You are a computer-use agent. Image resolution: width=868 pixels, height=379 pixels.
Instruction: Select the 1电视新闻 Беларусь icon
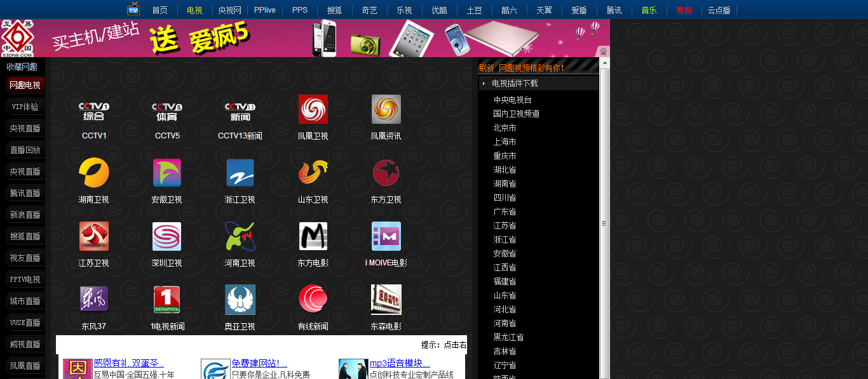pyautogui.click(x=167, y=300)
